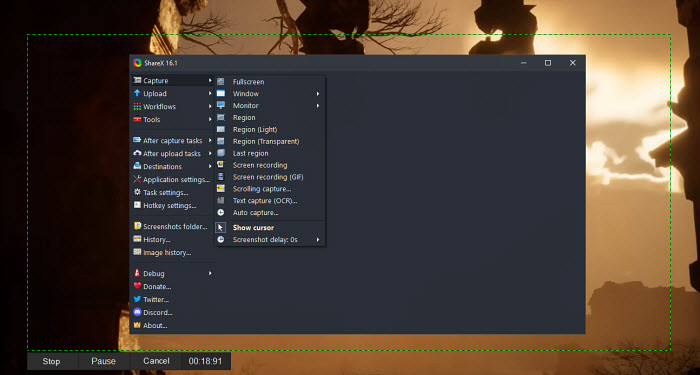This screenshot has width=700, height=375.
Task: Expand the Upload submenu arrow
Action: (210, 93)
